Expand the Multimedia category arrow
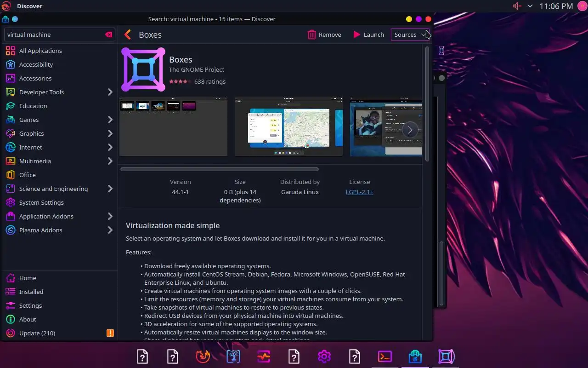 (110, 161)
